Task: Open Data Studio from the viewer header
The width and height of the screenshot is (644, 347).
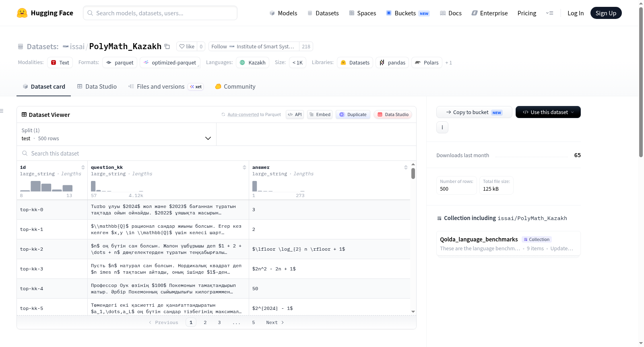Action: click(x=393, y=114)
